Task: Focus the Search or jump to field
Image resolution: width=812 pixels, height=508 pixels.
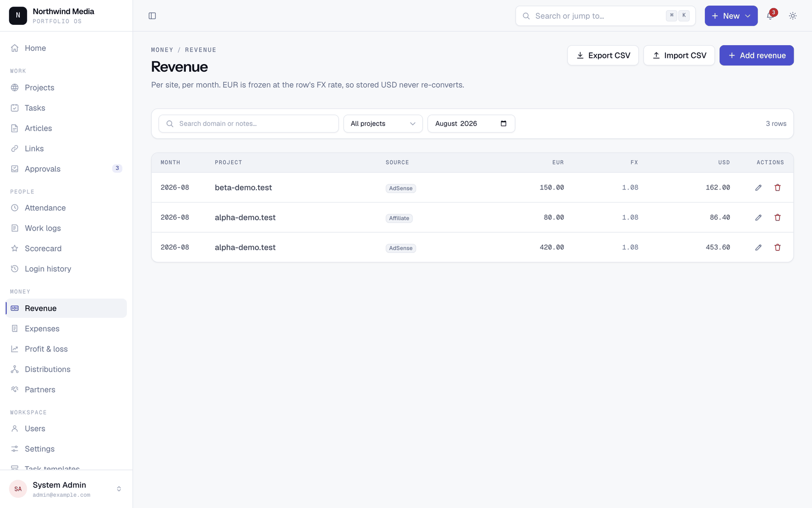Action: (605, 16)
